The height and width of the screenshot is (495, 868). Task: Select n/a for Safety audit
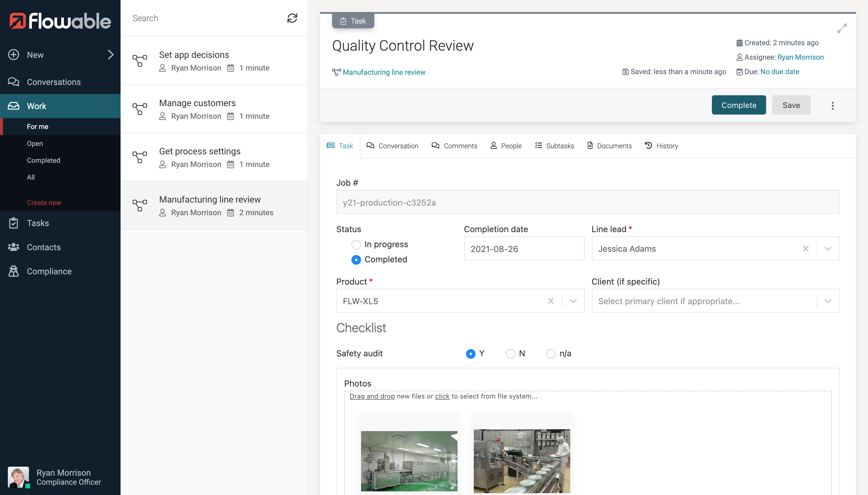551,354
